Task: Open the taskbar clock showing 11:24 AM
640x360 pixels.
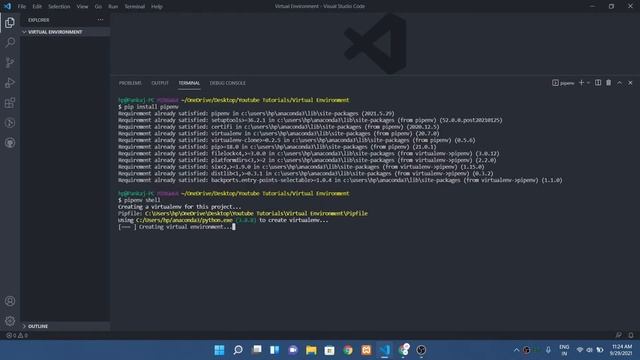Action: pyautogui.click(x=622, y=350)
